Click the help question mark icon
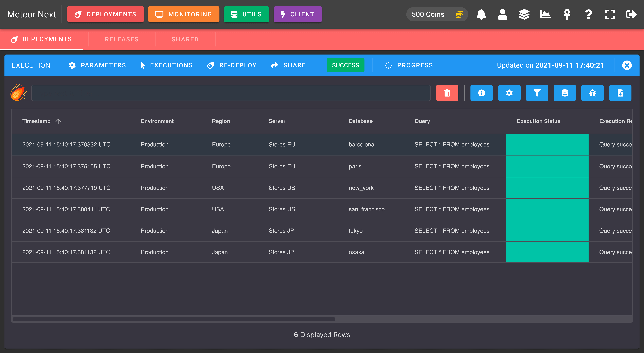644x353 pixels. pos(589,14)
